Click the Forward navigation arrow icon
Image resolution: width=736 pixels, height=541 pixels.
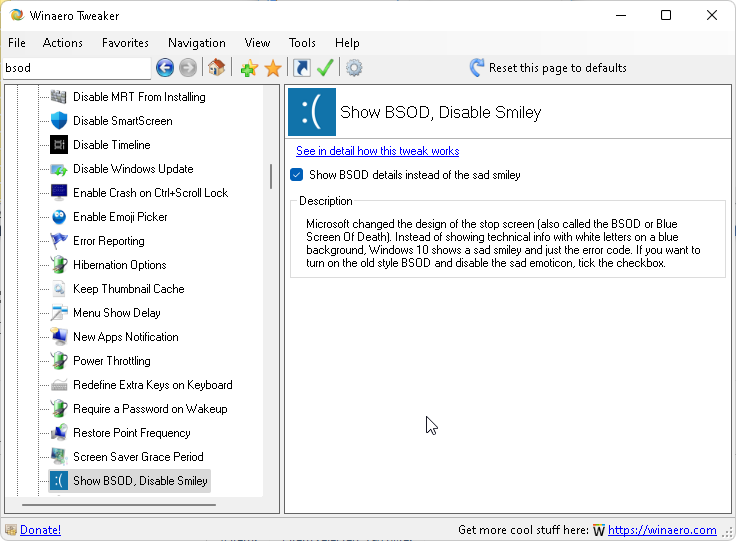click(188, 68)
